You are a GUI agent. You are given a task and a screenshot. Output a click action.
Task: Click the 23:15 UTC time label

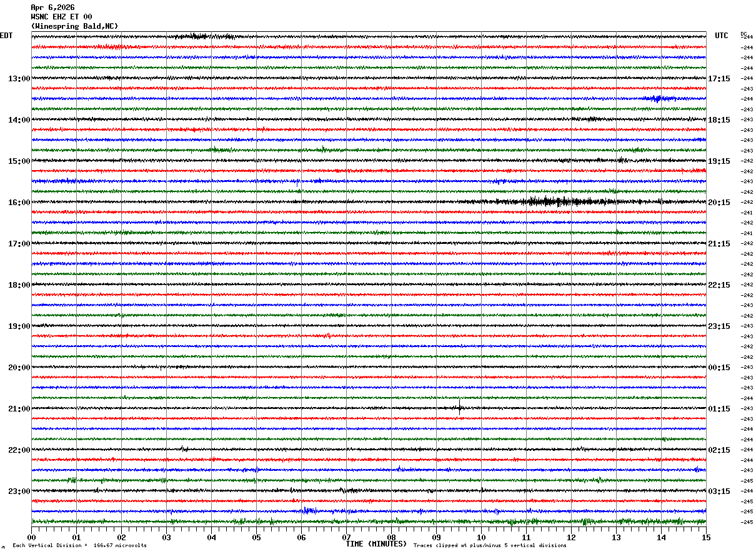click(x=719, y=326)
